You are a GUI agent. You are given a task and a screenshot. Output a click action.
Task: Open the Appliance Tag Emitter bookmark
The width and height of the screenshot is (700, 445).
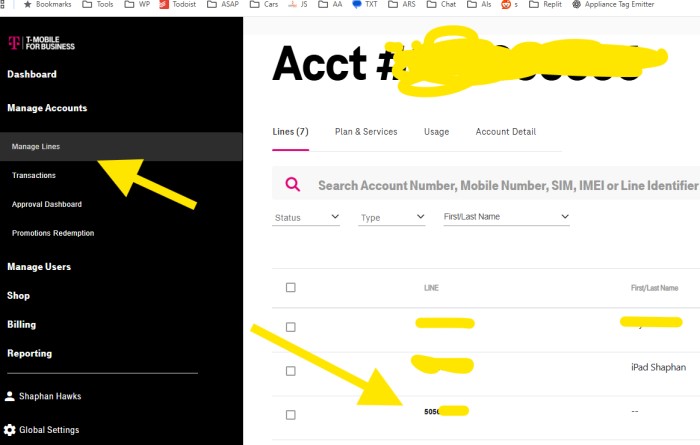coord(613,4)
